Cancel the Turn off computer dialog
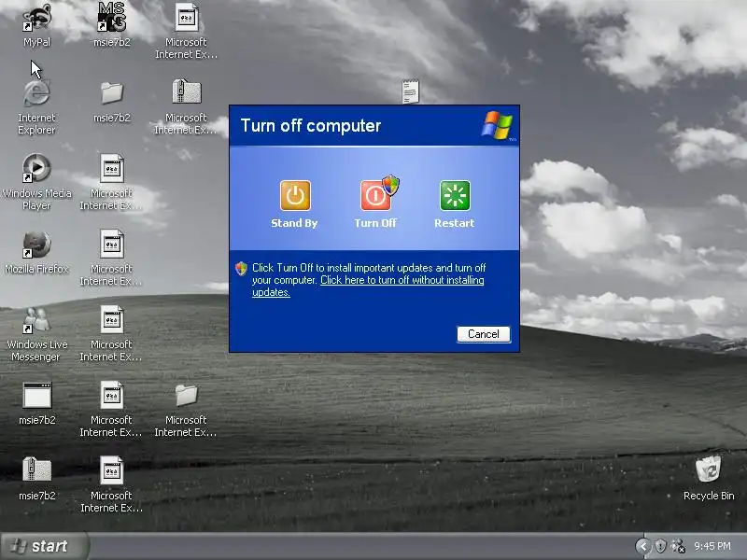Image resolution: width=747 pixels, height=560 pixels. [484, 334]
